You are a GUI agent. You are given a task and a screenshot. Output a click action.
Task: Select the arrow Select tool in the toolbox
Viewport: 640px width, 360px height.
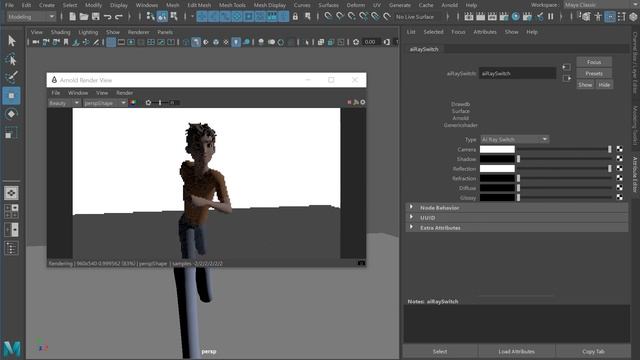click(x=11, y=41)
